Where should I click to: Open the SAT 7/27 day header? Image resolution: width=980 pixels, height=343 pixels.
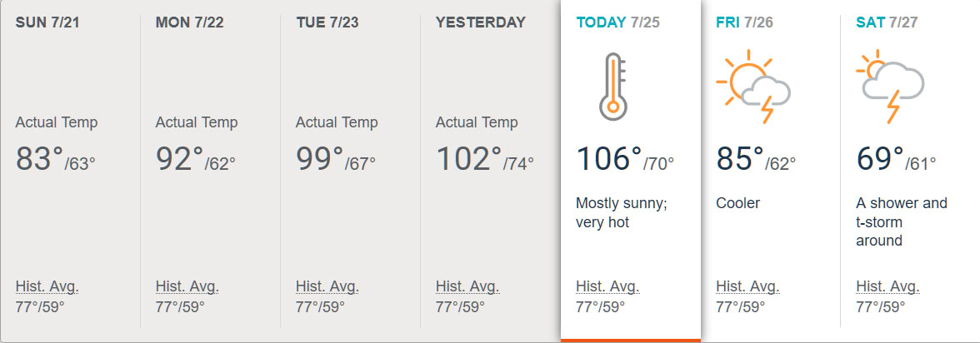[886, 22]
